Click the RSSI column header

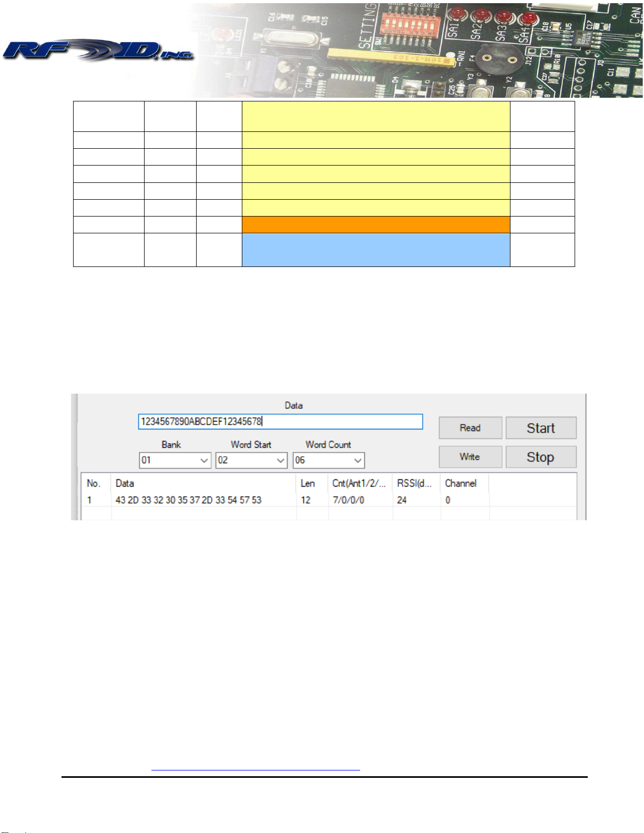click(x=415, y=484)
